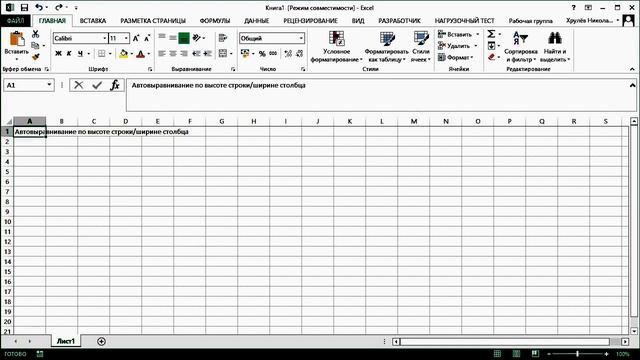Open Найти и выделить menu
The image size is (640, 360).
(555, 47)
